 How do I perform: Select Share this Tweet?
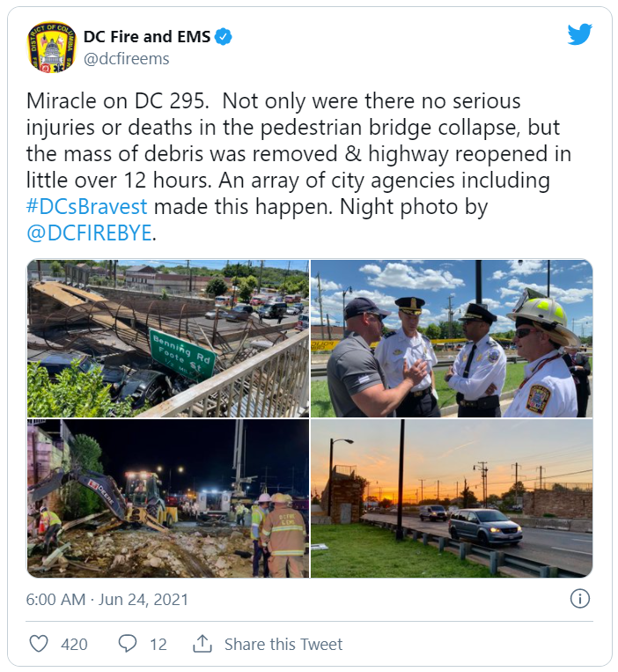click(283, 644)
